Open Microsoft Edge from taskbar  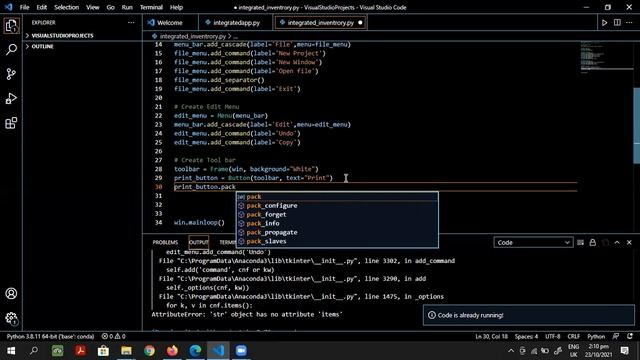click(x=196, y=351)
